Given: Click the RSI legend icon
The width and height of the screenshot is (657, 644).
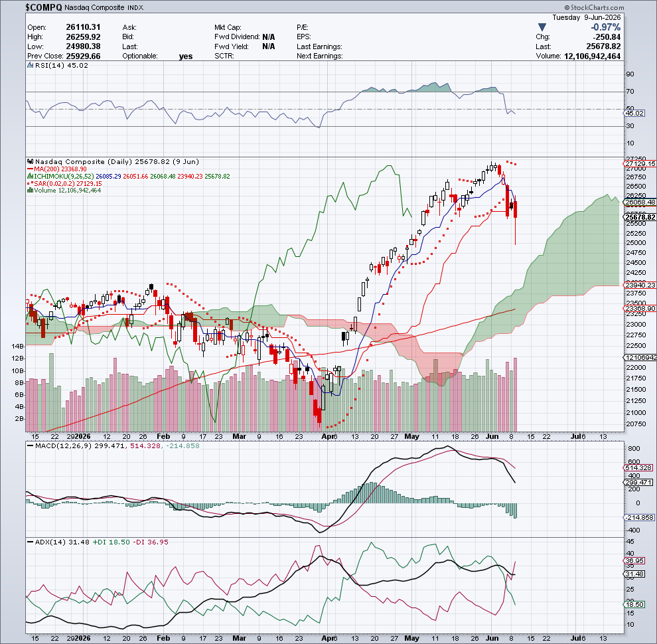Looking at the screenshot, I should tap(30, 66).
